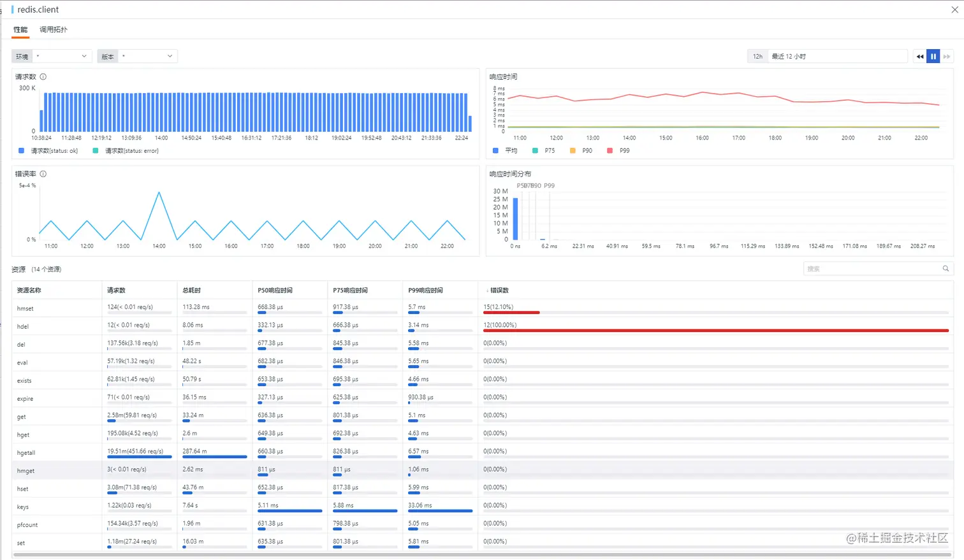The image size is (964, 560).
Task: Click the P75响应时间 column header
Action: (350, 291)
